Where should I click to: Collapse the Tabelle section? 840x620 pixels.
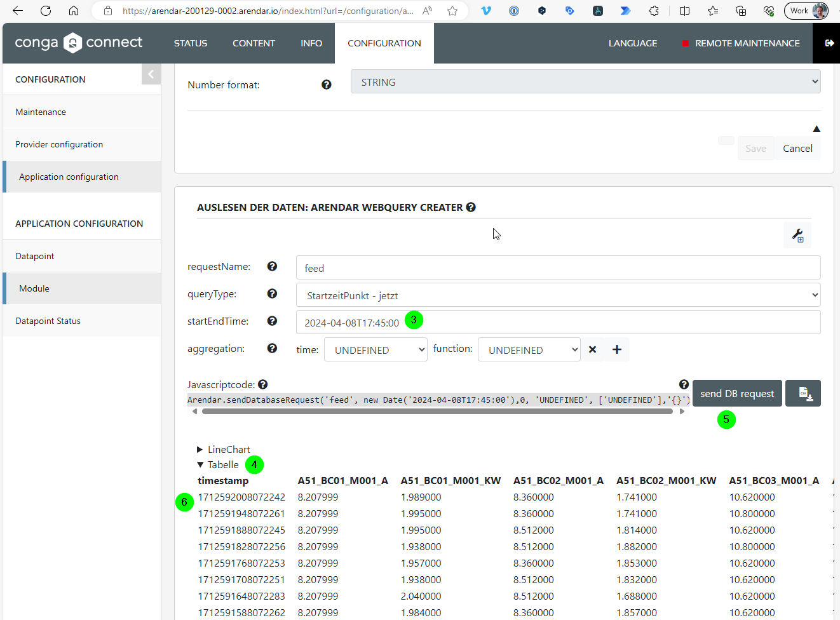pyautogui.click(x=218, y=464)
